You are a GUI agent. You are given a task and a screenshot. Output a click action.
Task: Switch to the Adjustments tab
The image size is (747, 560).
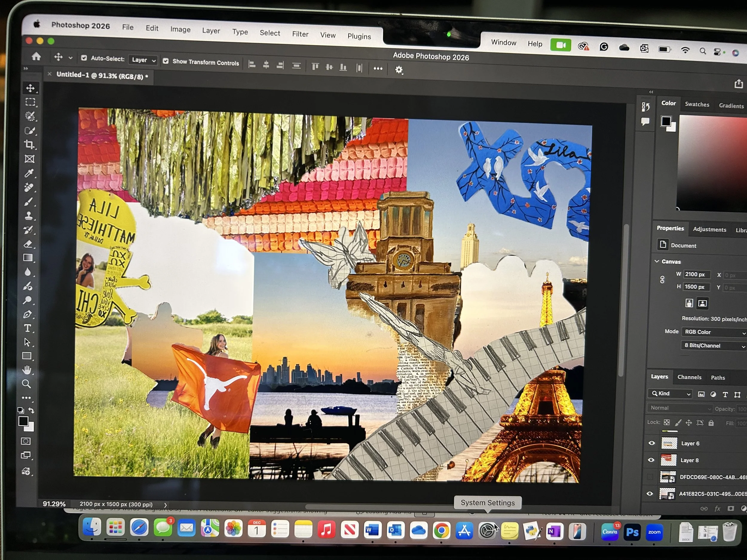click(710, 229)
